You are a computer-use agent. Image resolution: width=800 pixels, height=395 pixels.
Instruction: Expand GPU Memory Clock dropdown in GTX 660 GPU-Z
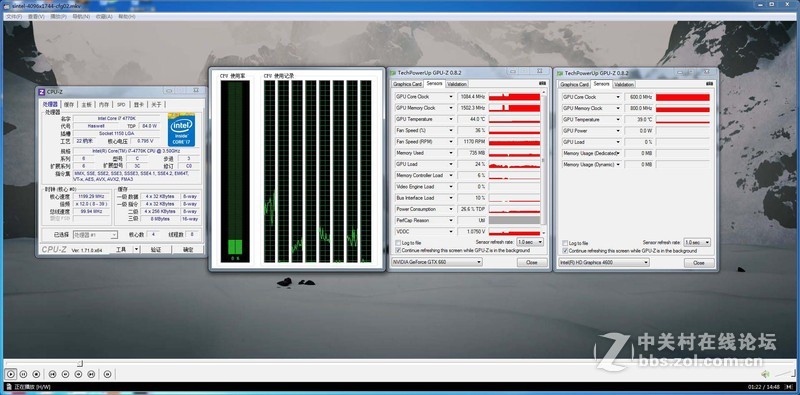coord(451,108)
